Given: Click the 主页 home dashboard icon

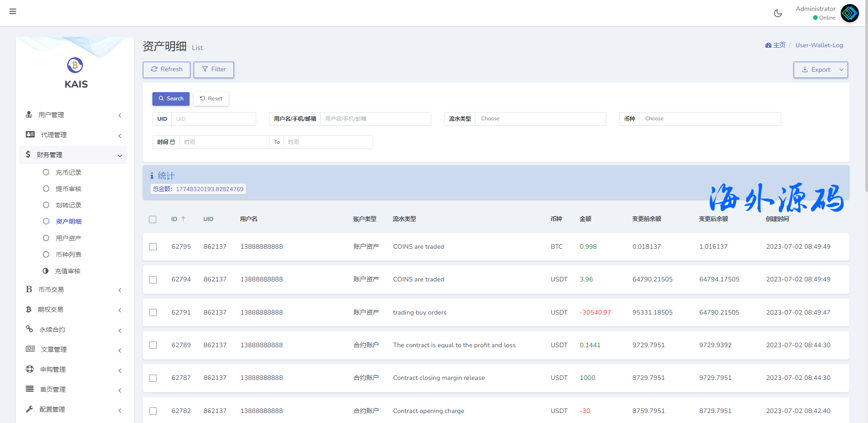Looking at the screenshot, I should click(x=768, y=45).
